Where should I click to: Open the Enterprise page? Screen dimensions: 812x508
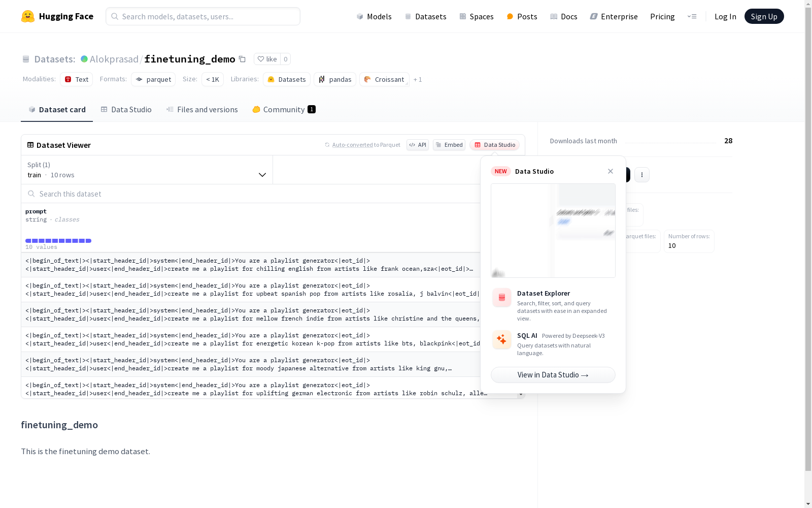pos(614,16)
